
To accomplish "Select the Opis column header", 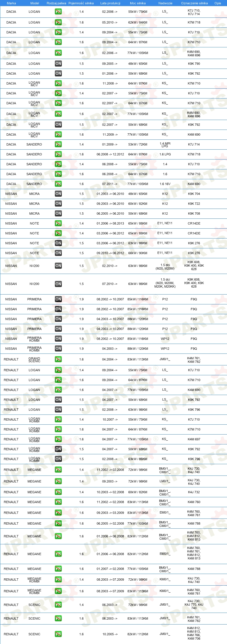I will 218,3.
